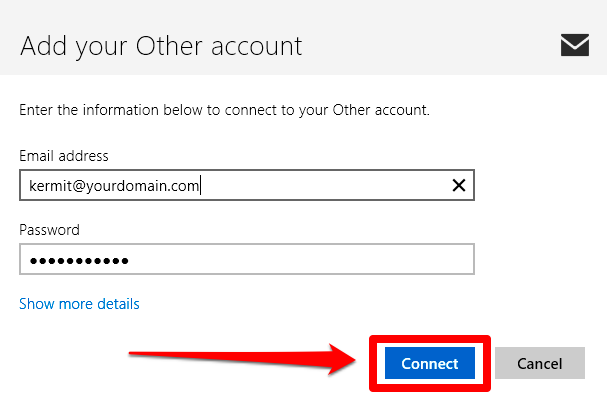This screenshot has height=397, width=607.
Task: Clear the email address with the X icon
Action: tap(459, 185)
